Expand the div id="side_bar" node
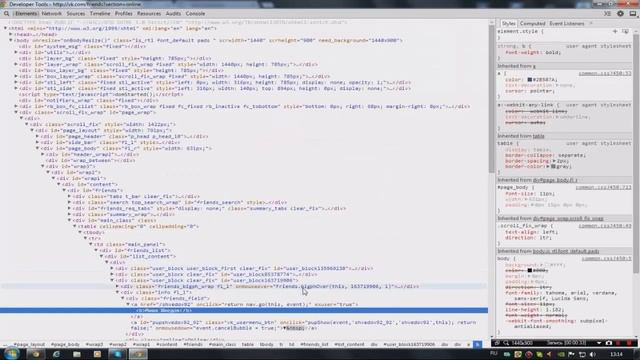The image size is (640, 360). click(38, 142)
